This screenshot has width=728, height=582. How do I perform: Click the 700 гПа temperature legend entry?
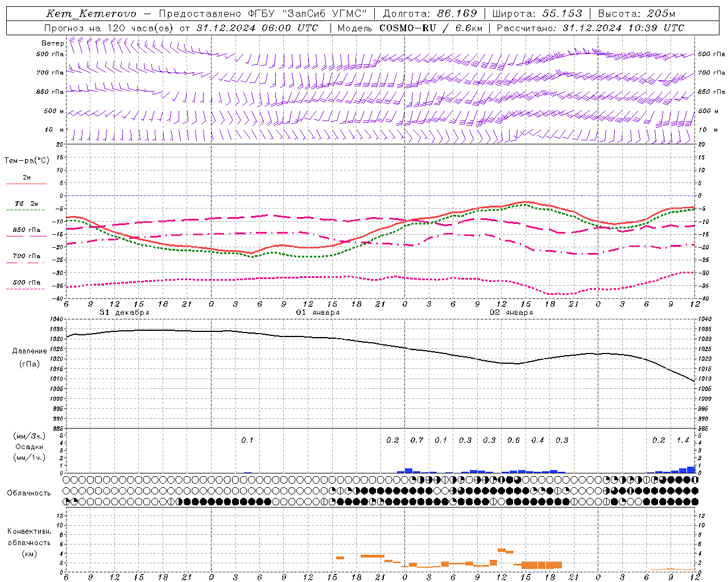pos(27,256)
